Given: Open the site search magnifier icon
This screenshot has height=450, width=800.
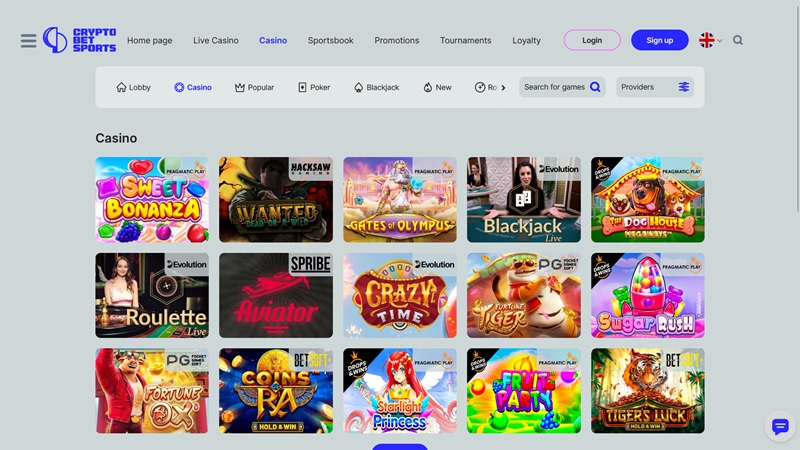Looking at the screenshot, I should click(738, 40).
